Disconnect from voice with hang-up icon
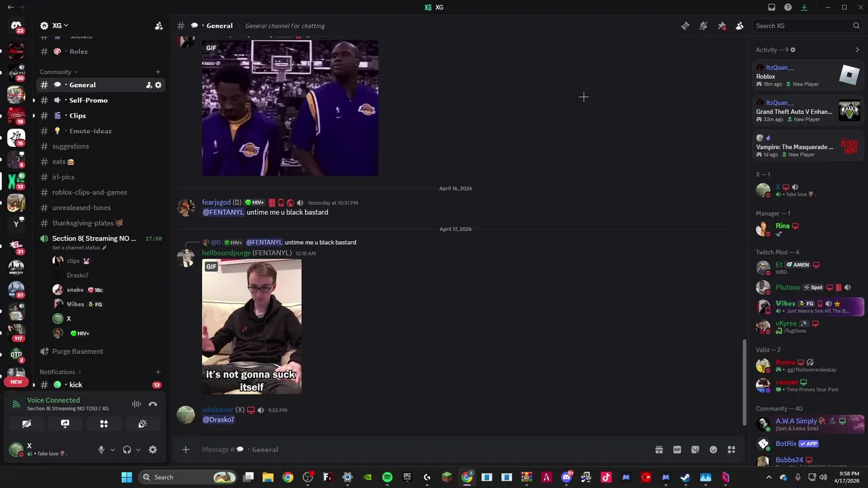868x488 pixels. 153,404
